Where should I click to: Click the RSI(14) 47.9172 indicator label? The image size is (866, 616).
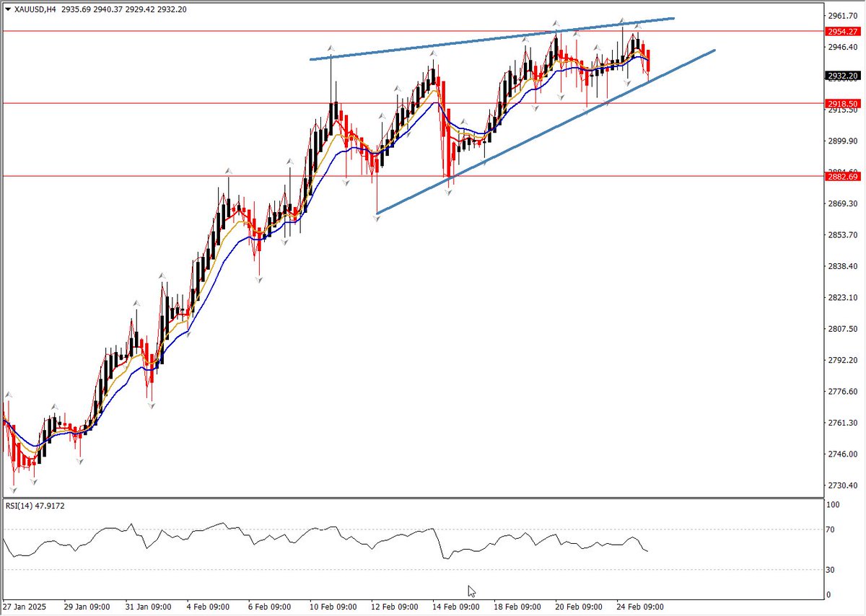(35, 506)
